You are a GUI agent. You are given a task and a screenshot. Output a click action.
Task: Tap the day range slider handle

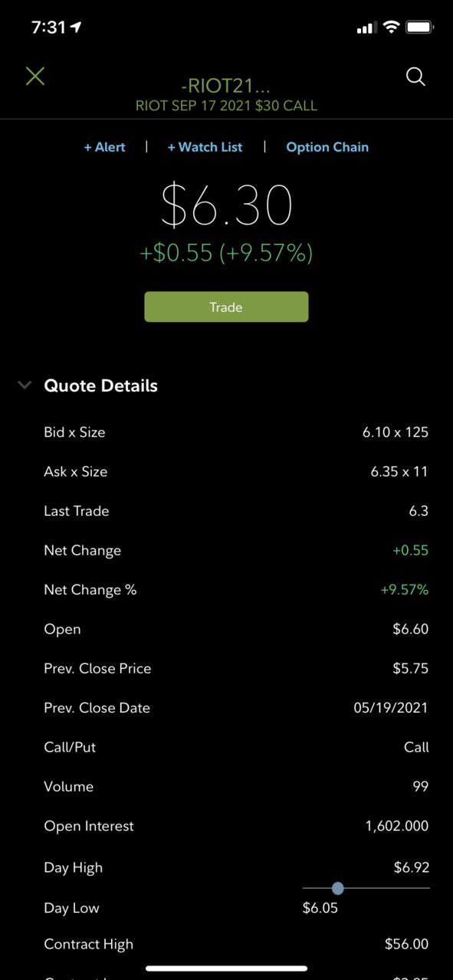coord(338,888)
